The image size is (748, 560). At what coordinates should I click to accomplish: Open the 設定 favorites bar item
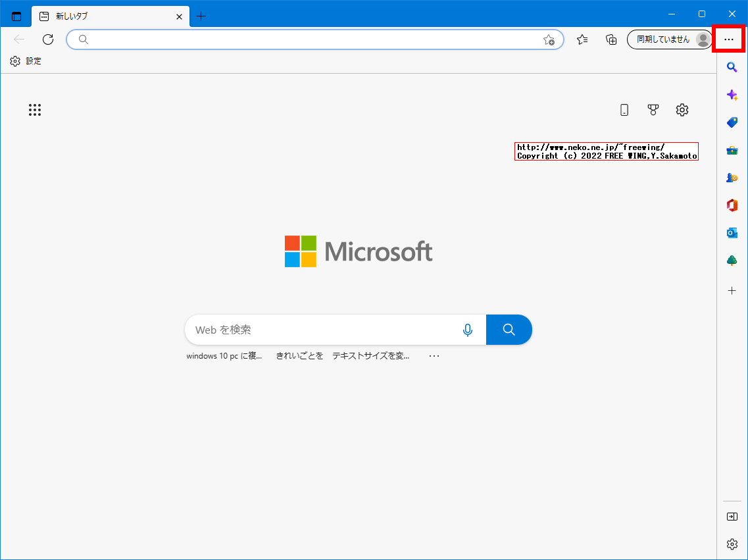pos(26,61)
